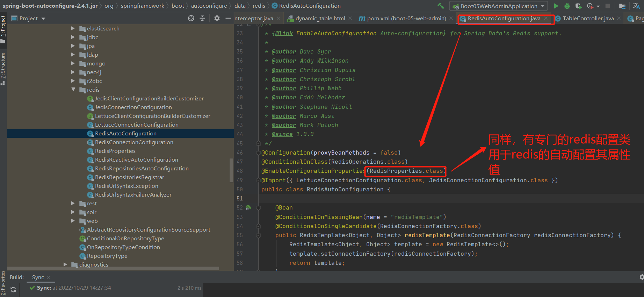644x297 pixels.
Task: Select the Sync tab in the Build panel
Action: pos(38,277)
